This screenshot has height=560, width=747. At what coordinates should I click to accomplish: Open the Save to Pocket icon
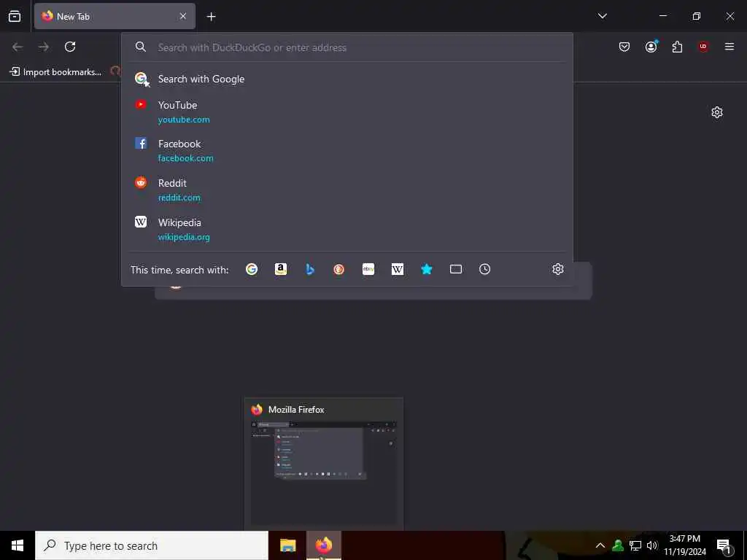pyautogui.click(x=624, y=47)
